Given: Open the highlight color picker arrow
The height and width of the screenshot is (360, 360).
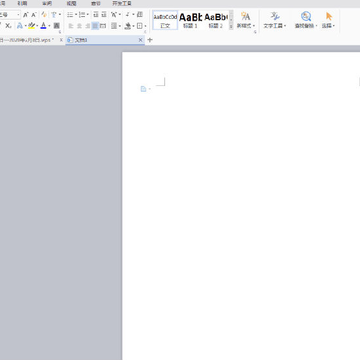Looking at the screenshot, I should 37,26.
